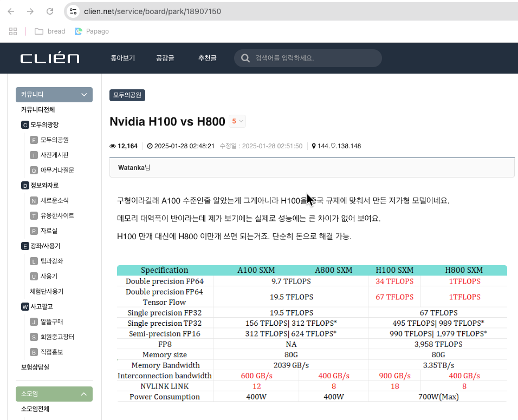This screenshot has width=518, height=420.
Task: Click the specification comparison table image
Action: point(312,333)
